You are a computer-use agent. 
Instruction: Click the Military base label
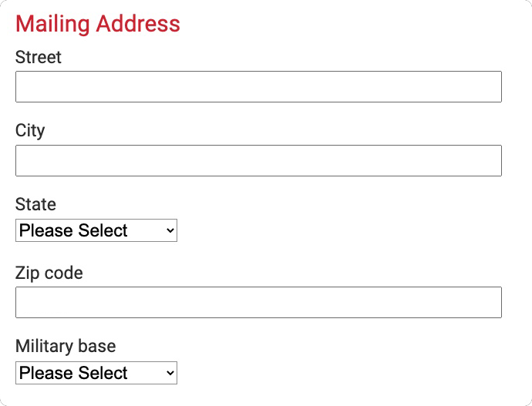pyautogui.click(x=66, y=346)
